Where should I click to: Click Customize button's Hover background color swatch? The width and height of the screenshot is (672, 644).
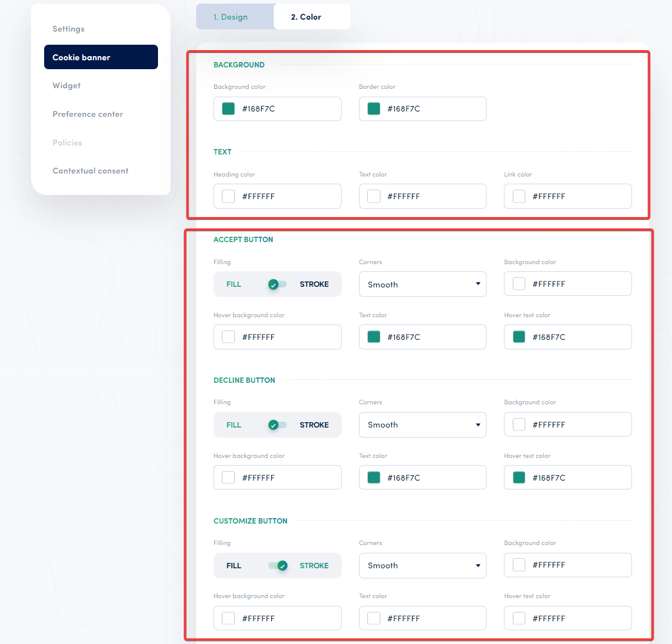pyautogui.click(x=227, y=618)
